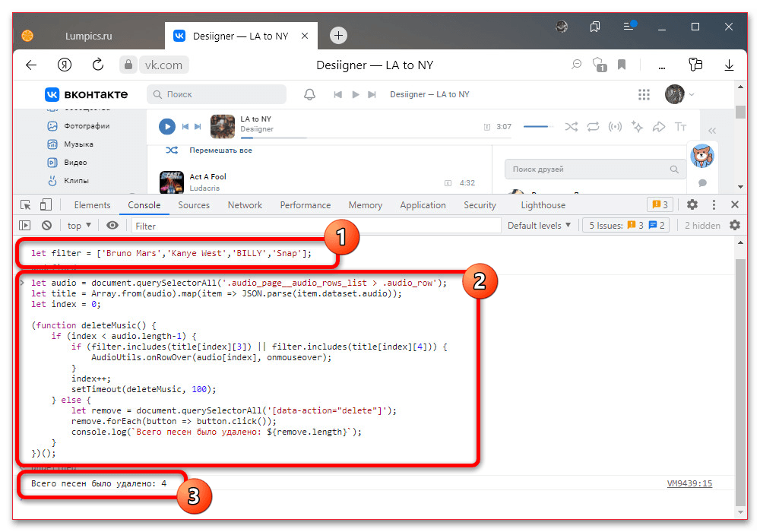Open the Sources DevTools tab
This screenshot has width=760, height=532.
click(x=193, y=205)
